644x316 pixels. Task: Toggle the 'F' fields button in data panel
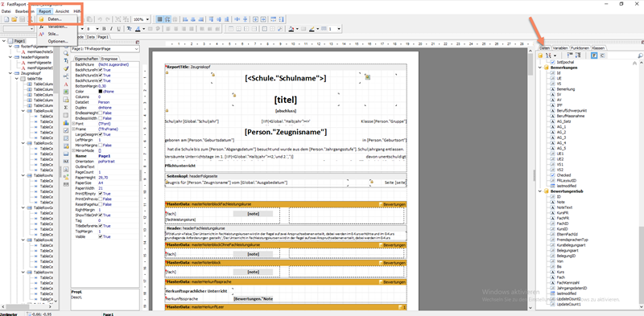pos(594,55)
